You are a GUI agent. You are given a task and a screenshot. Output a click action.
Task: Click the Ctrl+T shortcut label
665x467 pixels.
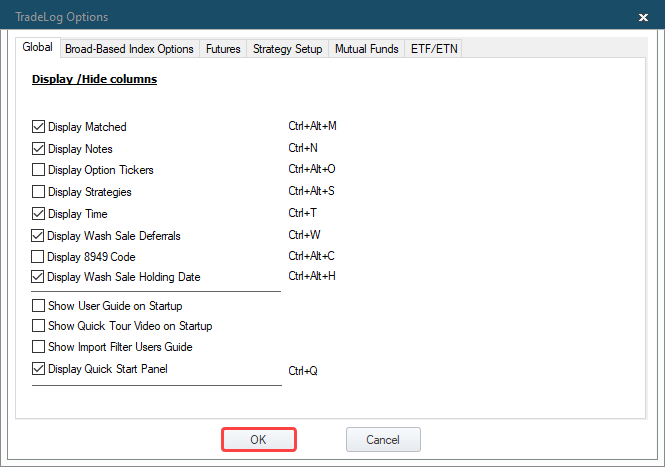[x=302, y=213]
